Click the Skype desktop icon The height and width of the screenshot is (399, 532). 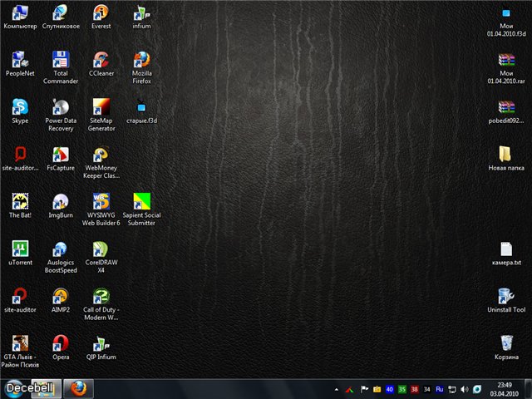(20, 112)
